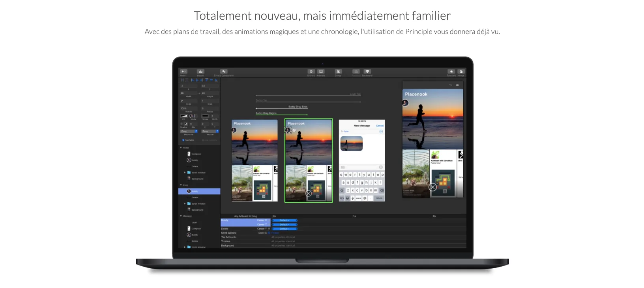Click the Buddy Drag Begins transition arrow label
Viewport: 644px width, 288px height.
point(266,113)
